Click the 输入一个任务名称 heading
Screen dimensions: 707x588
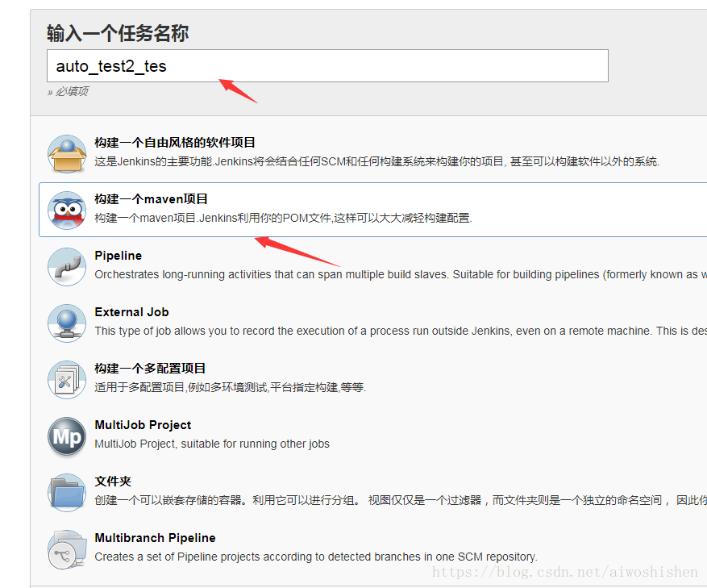coord(118,33)
